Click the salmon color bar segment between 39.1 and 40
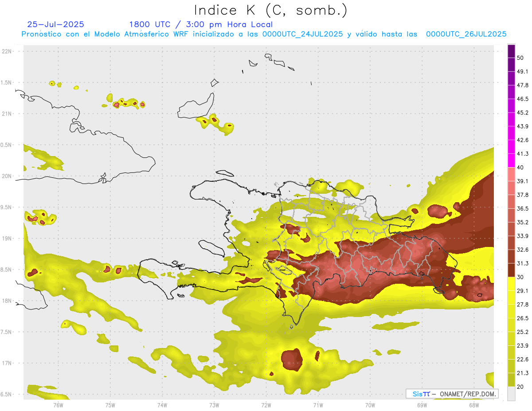532x411 pixels. pos(511,174)
